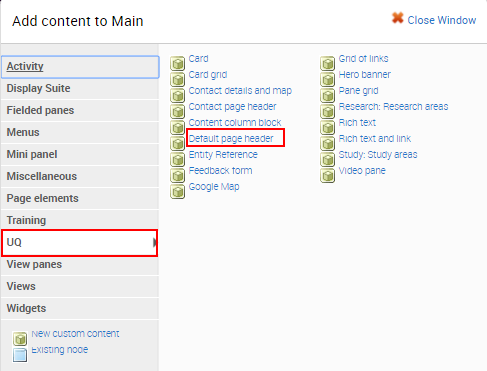Expand the arrow on the UQ category

tap(155, 242)
